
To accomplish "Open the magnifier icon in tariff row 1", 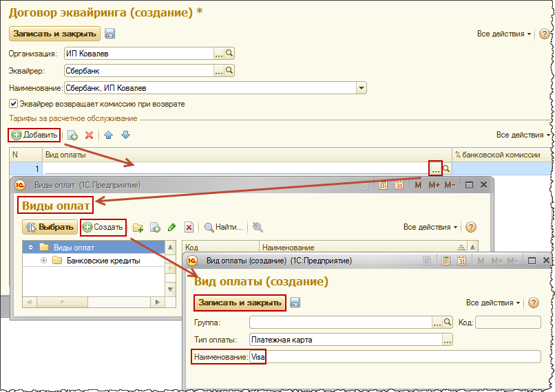I will click(446, 168).
